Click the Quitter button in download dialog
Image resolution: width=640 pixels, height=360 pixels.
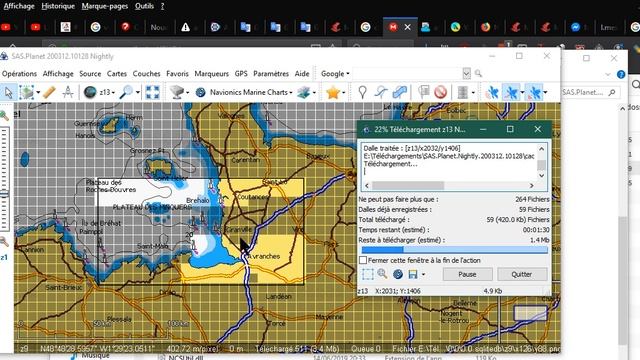522,274
